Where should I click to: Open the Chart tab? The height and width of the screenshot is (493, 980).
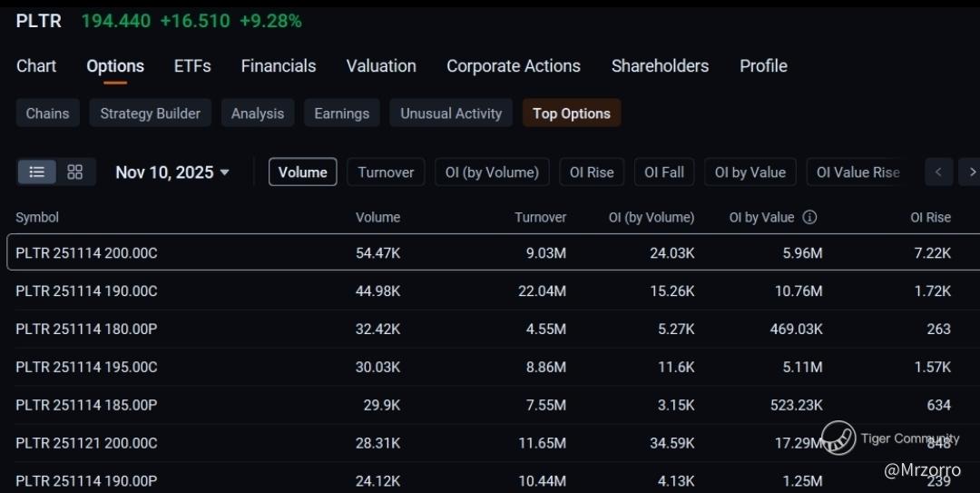pyautogui.click(x=36, y=66)
